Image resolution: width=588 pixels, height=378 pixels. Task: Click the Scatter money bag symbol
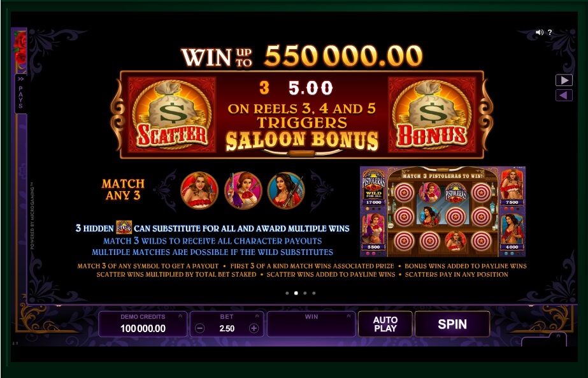point(172,115)
